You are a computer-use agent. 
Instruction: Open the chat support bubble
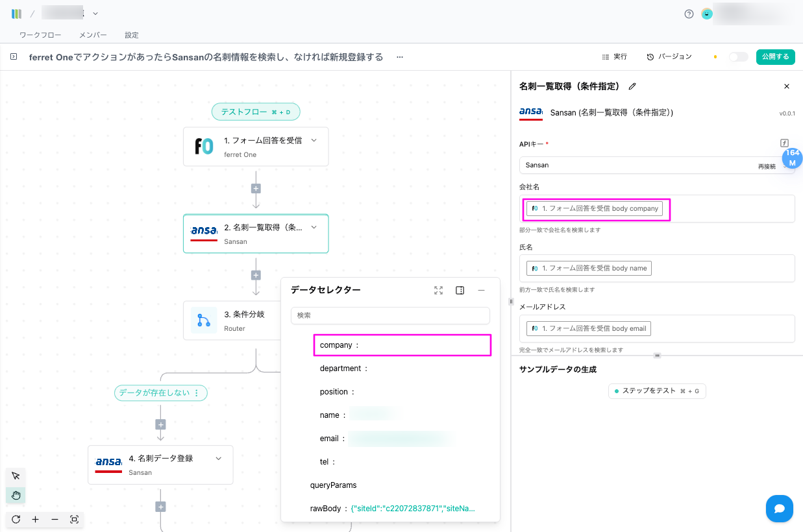click(779, 509)
